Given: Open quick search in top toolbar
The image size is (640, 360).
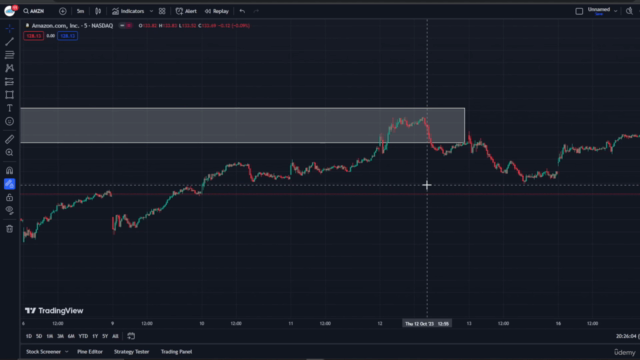Looking at the screenshot, I should (629, 11).
